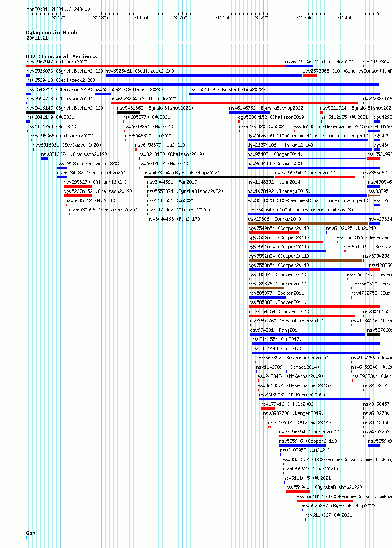392x548 pixels.
Task: Open variant nsv6146762 (ByrskaBishop2022)
Action: [267, 108]
